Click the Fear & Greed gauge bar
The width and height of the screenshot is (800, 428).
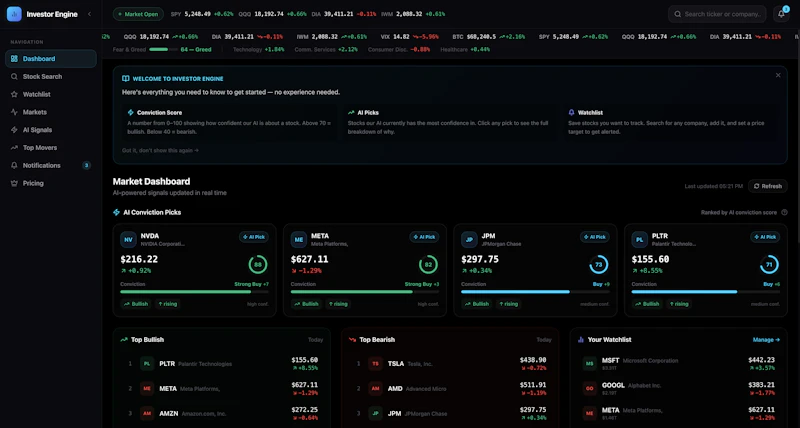pyautogui.click(x=163, y=49)
